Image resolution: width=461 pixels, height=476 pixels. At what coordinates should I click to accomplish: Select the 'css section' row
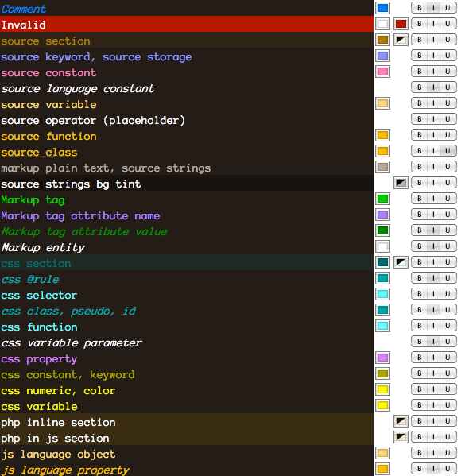187,262
